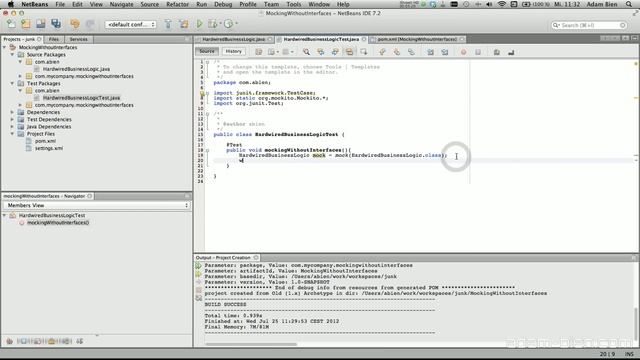The height and width of the screenshot is (360, 640).
Task: Click the New Project toolbar icon
Action: pos(26,24)
